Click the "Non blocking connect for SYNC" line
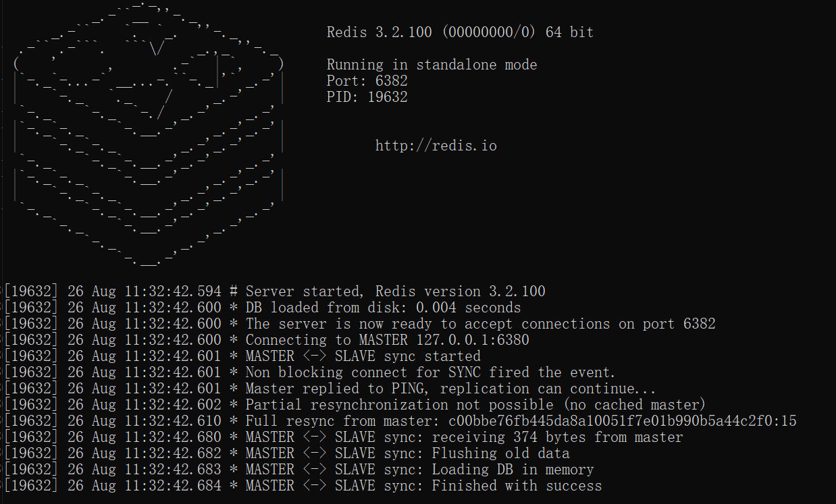The width and height of the screenshot is (836, 504). 430,372
